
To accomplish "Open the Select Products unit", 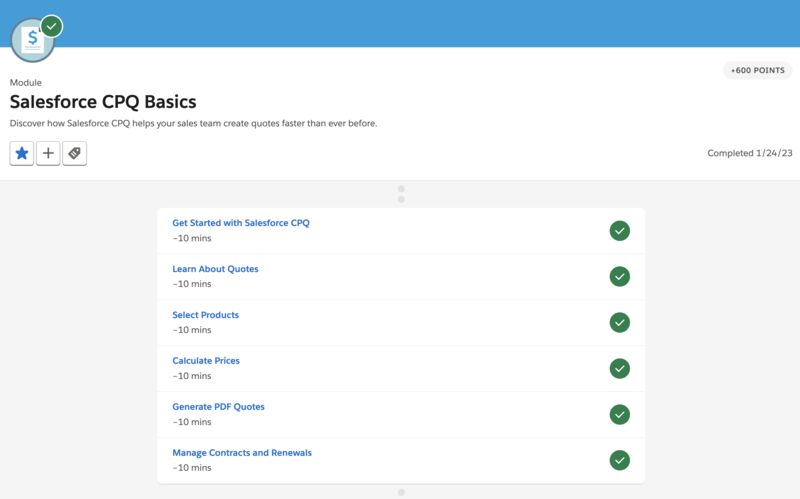I will (x=206, y=315).
